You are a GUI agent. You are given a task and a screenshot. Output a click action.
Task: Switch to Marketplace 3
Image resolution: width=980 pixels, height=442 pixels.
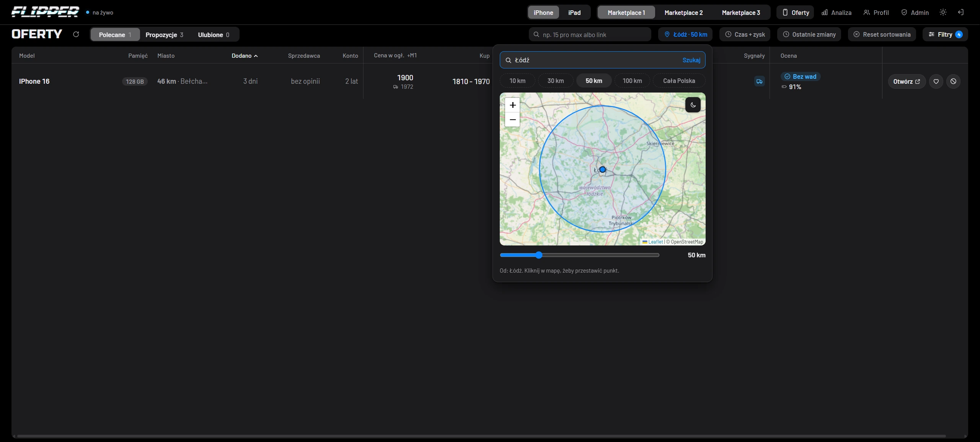[x=741, y=13]
